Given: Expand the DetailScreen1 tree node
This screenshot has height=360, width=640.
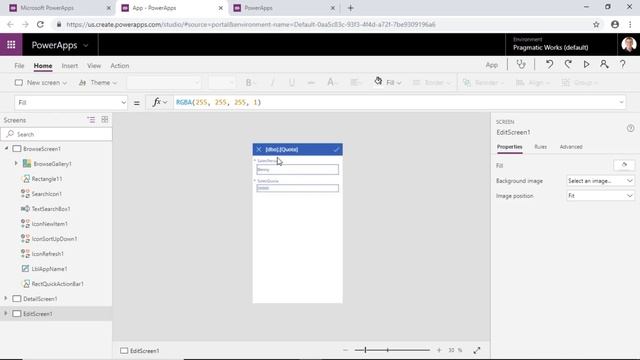Looking at the screenshot, I should (6, 299).
